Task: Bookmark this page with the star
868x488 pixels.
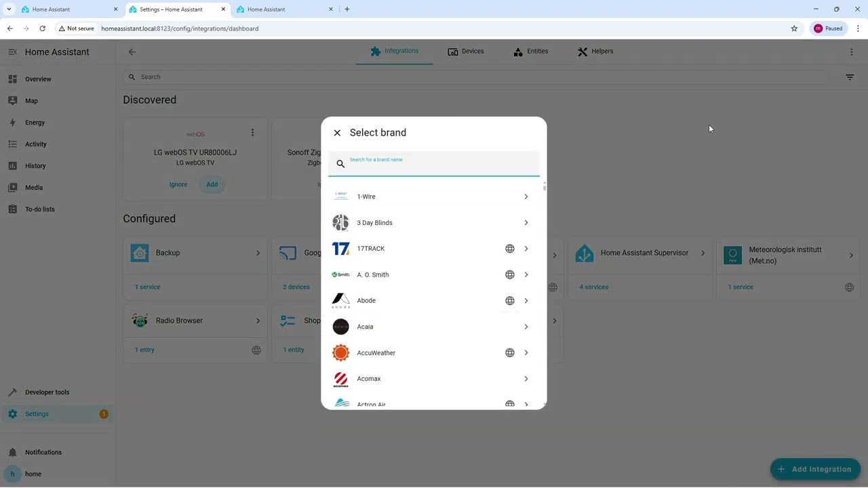Action: (794, 28)
